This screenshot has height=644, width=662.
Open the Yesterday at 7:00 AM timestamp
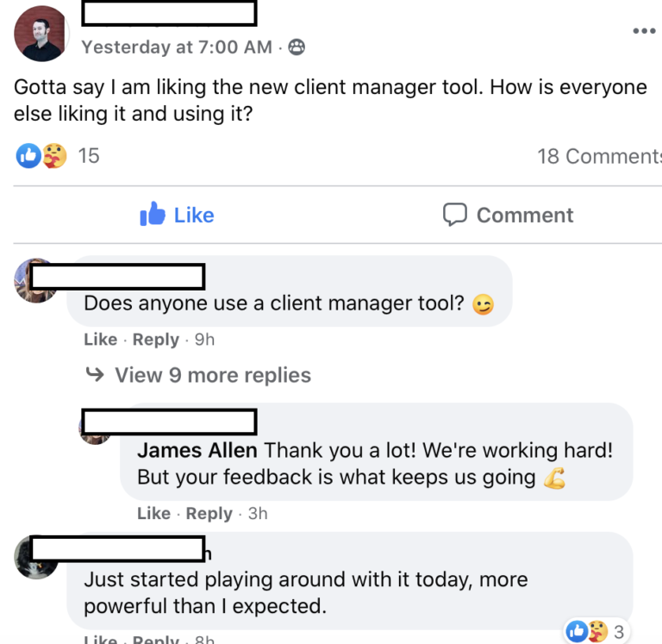(177, 47)
